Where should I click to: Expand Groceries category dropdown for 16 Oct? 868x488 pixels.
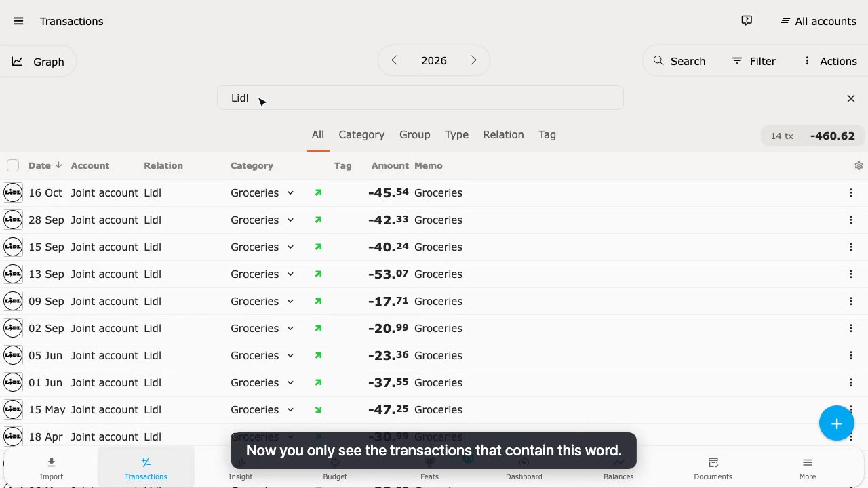[290, 192]
